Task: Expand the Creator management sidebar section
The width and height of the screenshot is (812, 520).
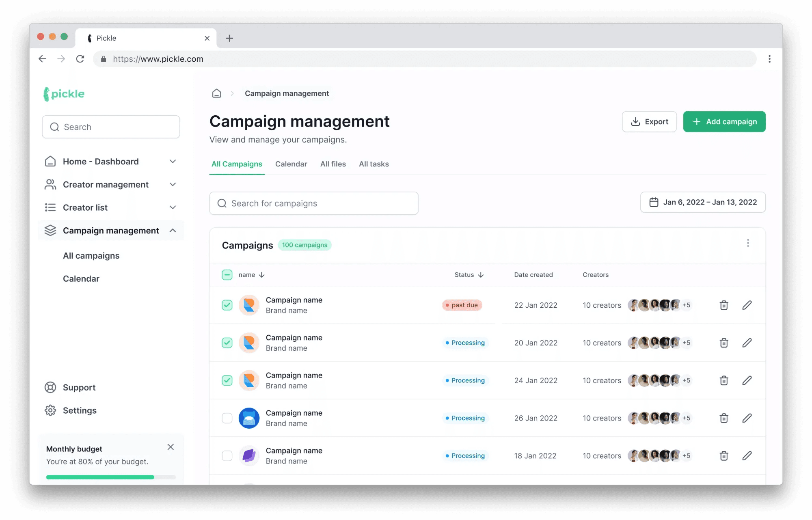Action: click(173, 185)
